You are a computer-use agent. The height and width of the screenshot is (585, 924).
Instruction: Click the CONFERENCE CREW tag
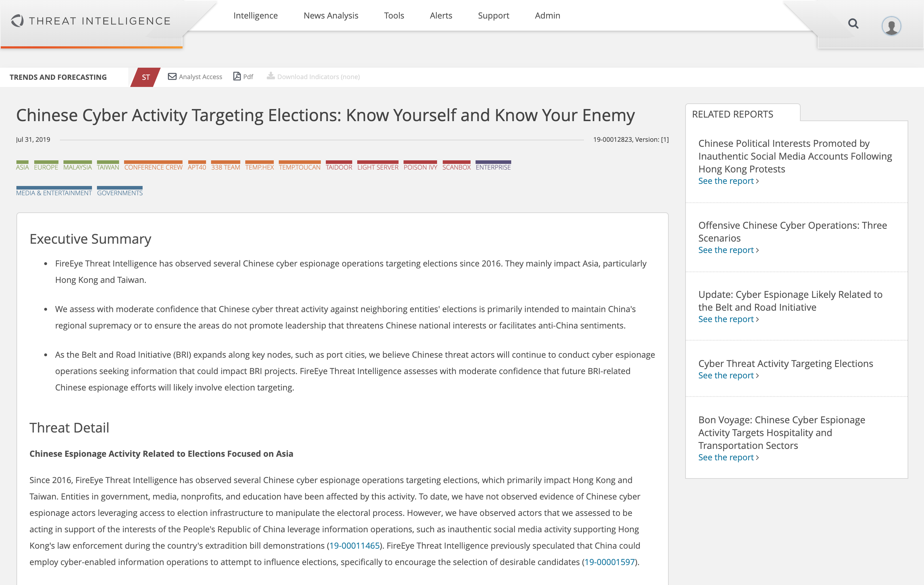(154, 166)
